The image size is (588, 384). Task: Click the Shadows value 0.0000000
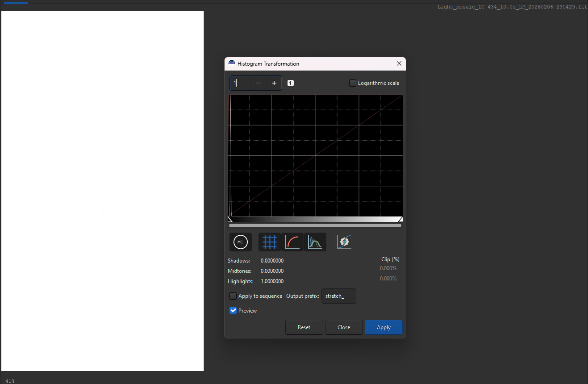(272, 261)
